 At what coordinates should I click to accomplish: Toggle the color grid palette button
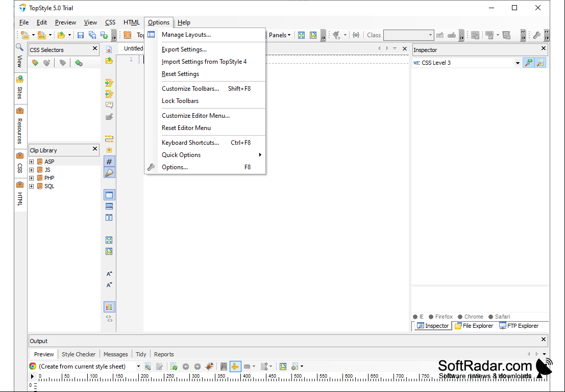coord(109,307)
